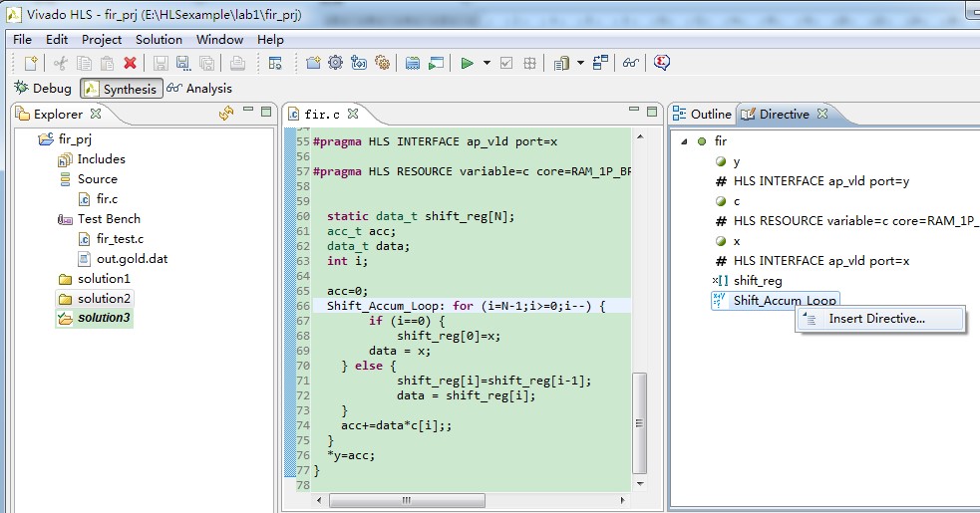Open the Solution menu in menu bar
The width and height of the screenshot is (980, 513).
(159, 40)
